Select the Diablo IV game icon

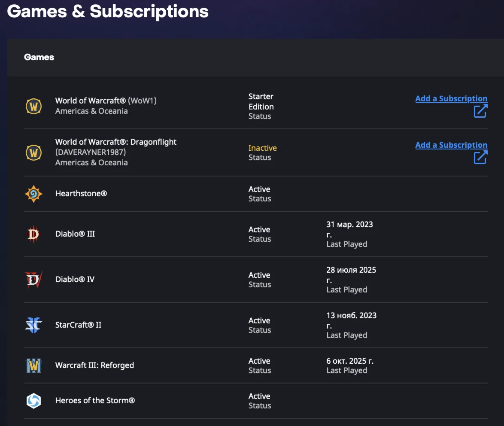[33, 280]
